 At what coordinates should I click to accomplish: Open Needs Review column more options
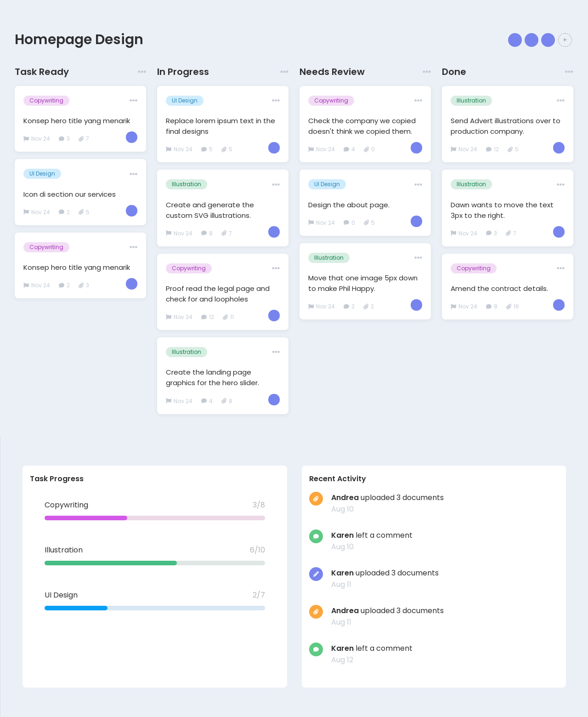pos(427,72)
